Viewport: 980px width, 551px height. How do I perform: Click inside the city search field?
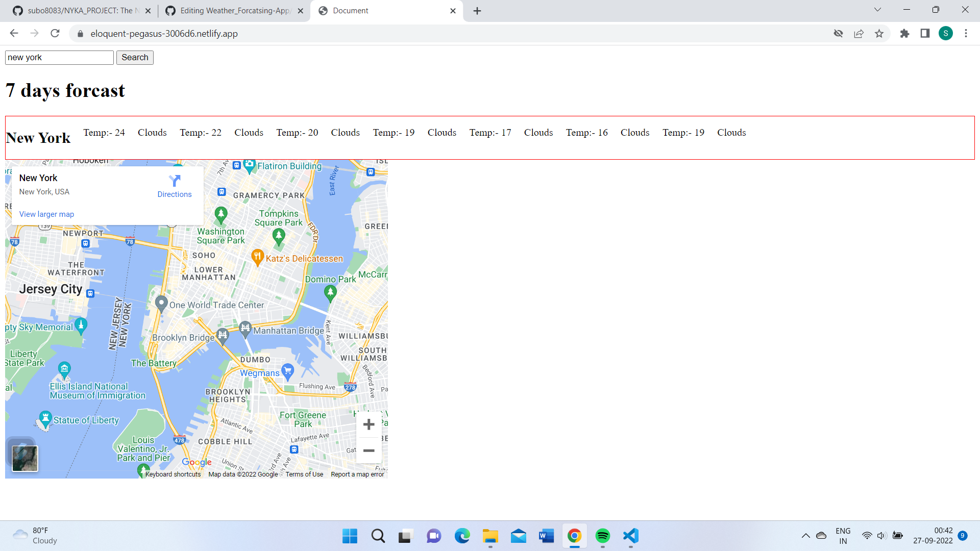(59, 57)
